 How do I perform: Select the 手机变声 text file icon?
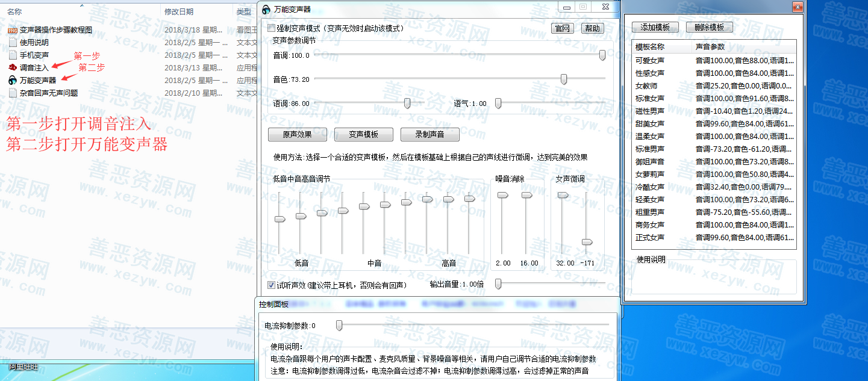13,55
